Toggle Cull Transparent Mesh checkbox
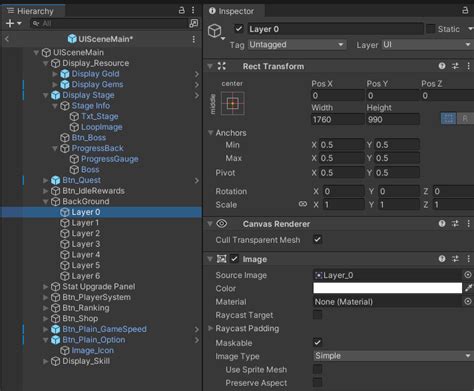Viewport: 474px width, 391px height. point(318,239)
